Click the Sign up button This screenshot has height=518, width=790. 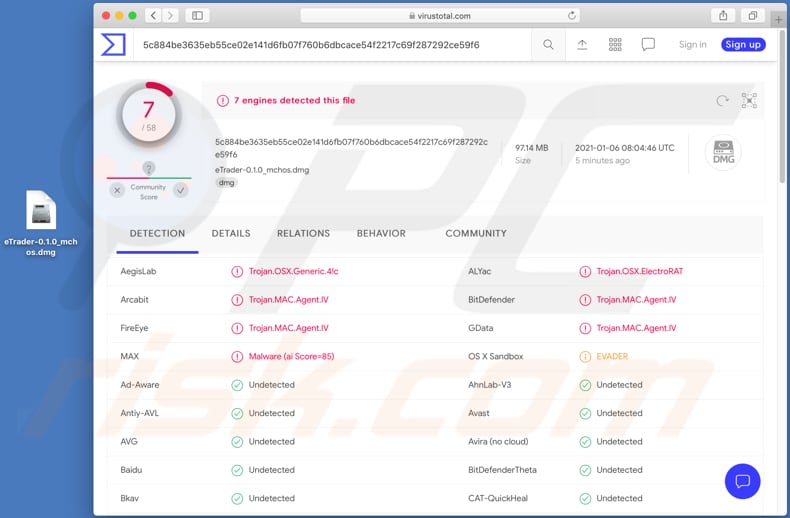point(743,44)
